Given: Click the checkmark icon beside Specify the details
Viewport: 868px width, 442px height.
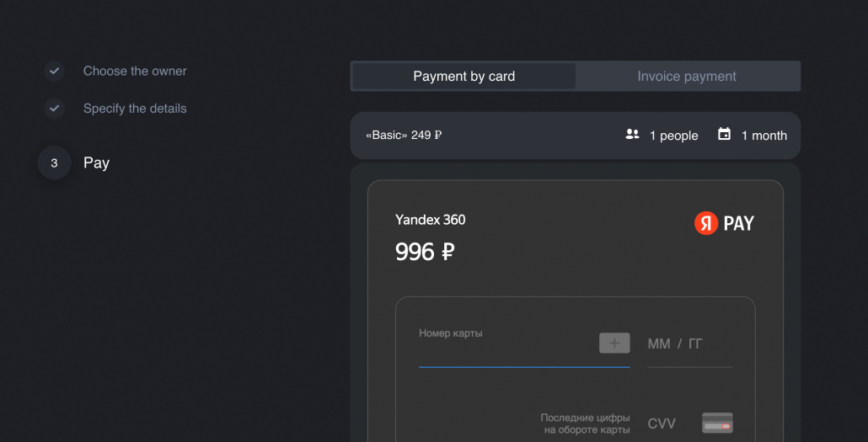Looking at the screenshot, I should pos(54,108).
